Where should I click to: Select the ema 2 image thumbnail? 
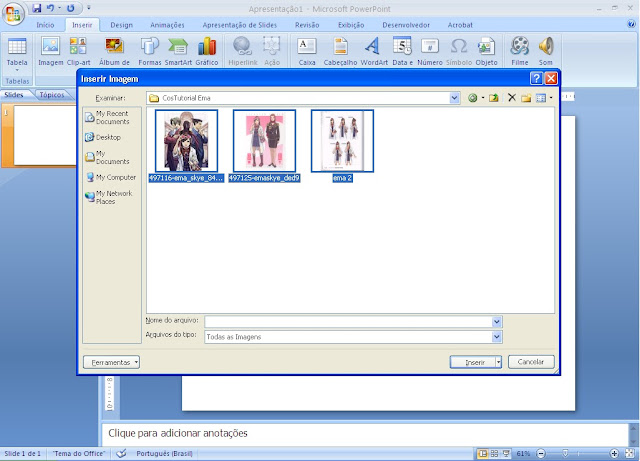click(x=342, y=141)
